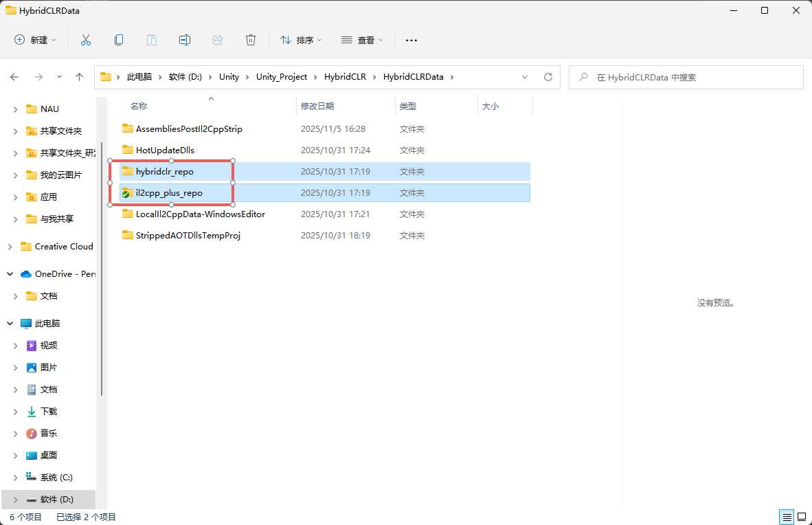The image size is (812, 525).
Task: Select the 系统 (C:) drive icon
Action: click(x=32, y=477)
